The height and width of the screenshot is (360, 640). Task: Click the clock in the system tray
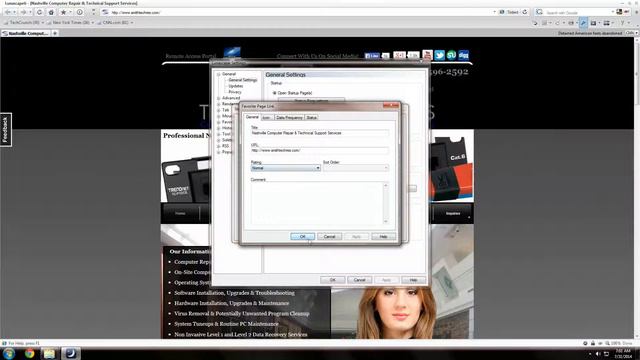pos(623,354)
